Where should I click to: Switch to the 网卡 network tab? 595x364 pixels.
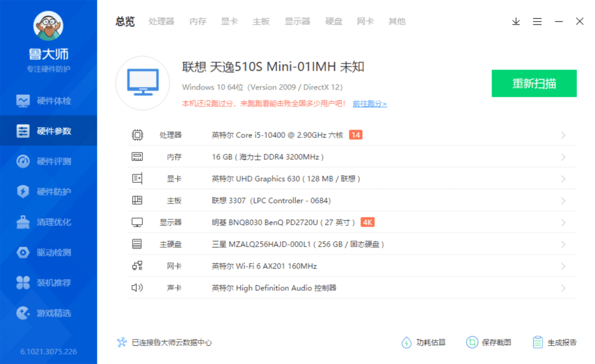coord(365,21)
